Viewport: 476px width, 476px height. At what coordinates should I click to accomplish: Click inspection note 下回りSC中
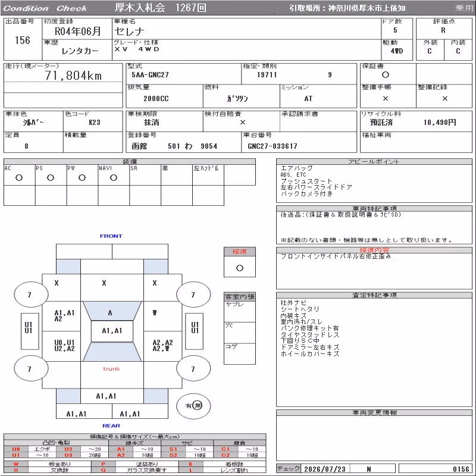[x=300, y=341]
